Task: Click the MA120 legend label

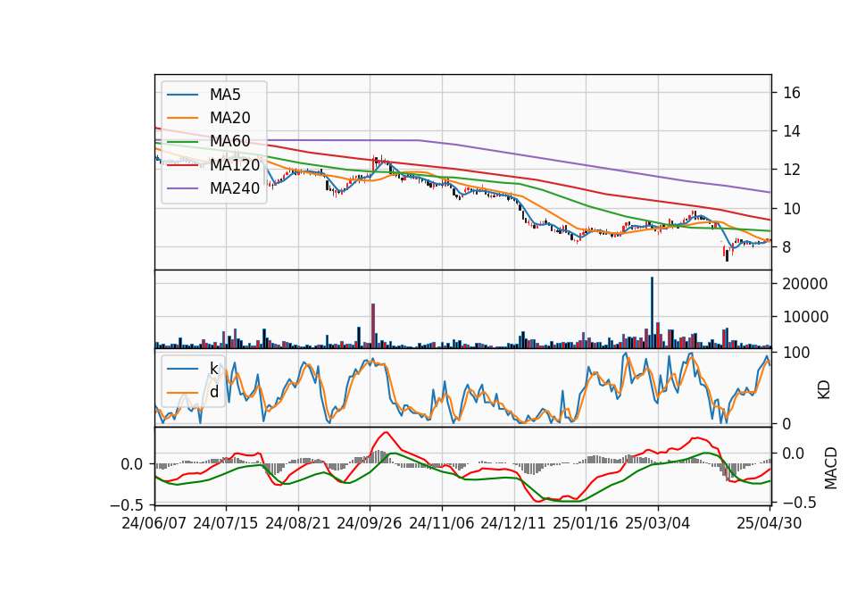Action: coord(235,165)
